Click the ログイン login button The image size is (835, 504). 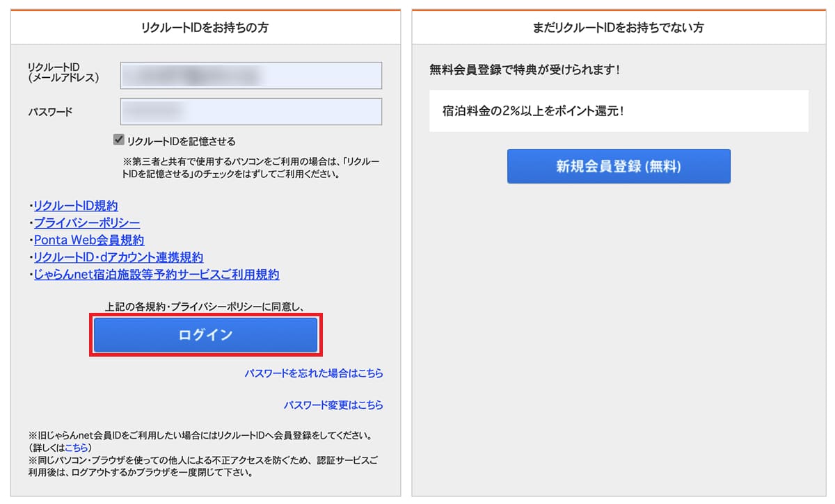[205, 336]
